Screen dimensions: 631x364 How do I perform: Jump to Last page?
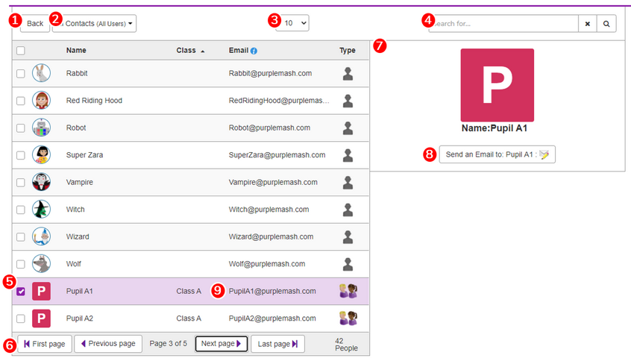click(277, 344)
